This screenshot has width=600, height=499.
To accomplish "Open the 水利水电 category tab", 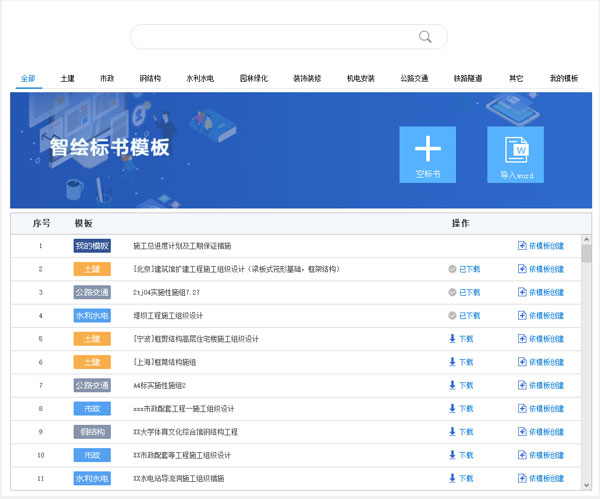I will [199, 78].
